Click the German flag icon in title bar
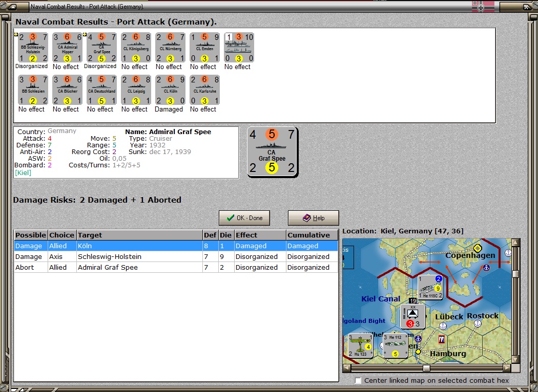Image resolution: width=538 pixels, height=392 pixels. (483, 6)
